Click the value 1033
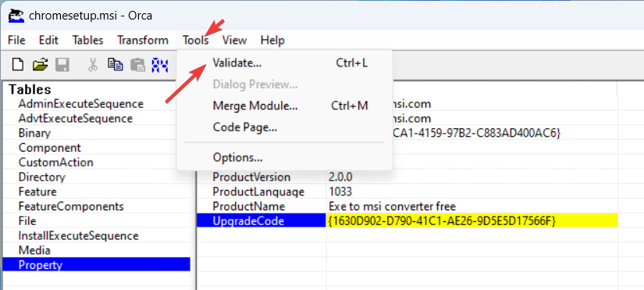This screenshot has width=644, height=290. (x=340, y=192)
